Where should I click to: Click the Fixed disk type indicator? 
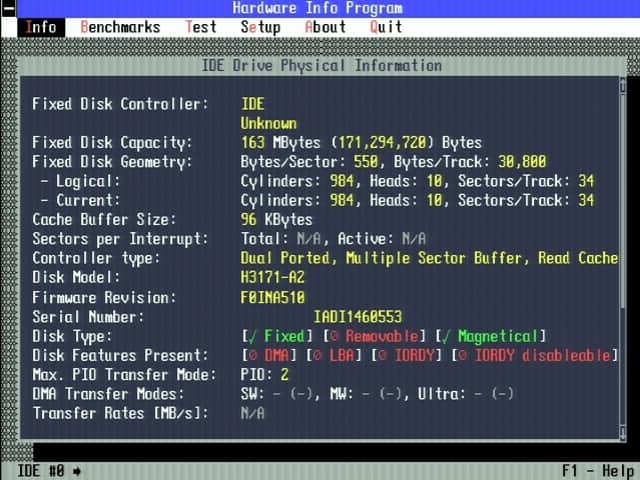coord(277,336)
